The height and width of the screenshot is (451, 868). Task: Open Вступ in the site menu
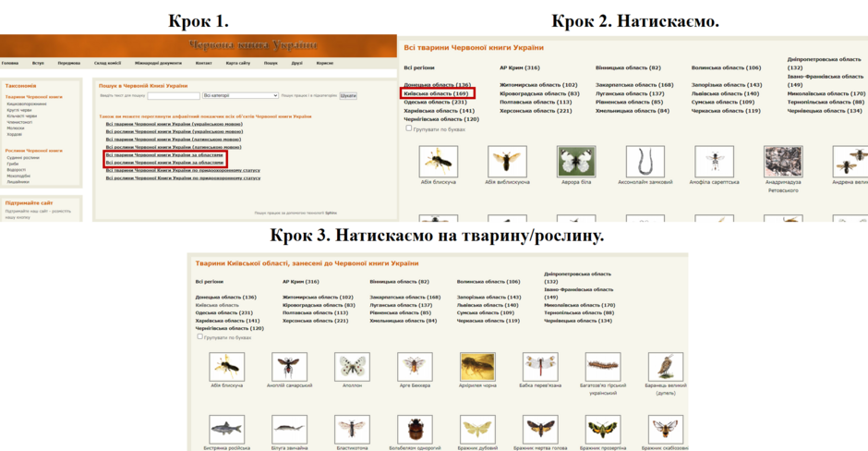pos(38,63)
